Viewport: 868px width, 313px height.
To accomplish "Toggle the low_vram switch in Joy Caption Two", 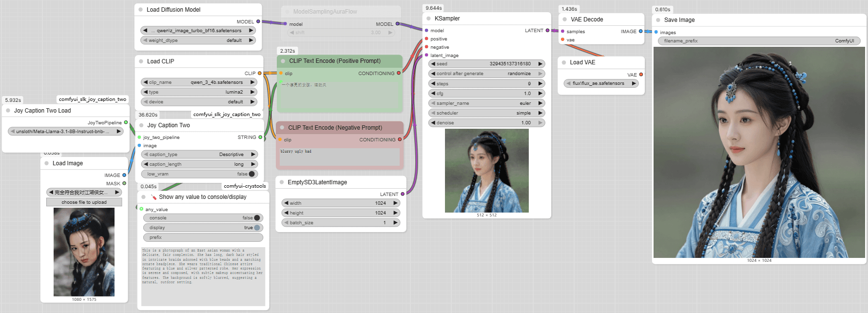I will (251, 174).
